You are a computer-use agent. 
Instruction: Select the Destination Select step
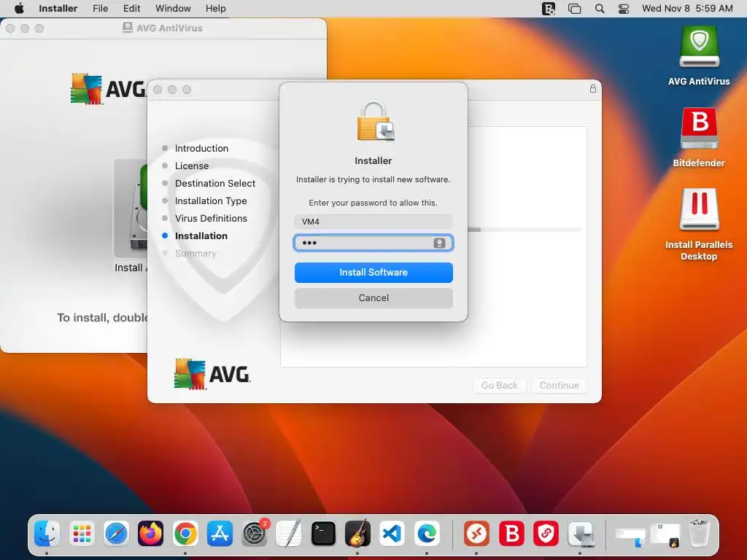click(215, 183)
